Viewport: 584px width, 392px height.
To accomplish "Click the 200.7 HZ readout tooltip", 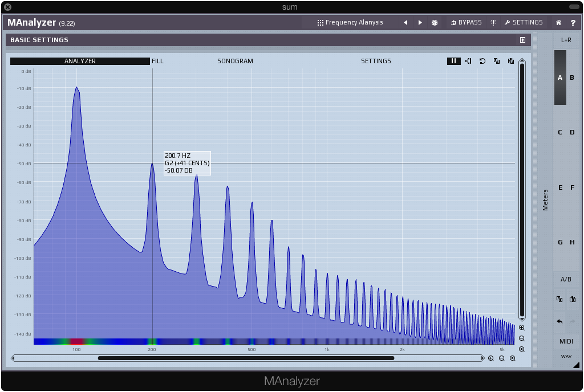I will click(187, 163).
